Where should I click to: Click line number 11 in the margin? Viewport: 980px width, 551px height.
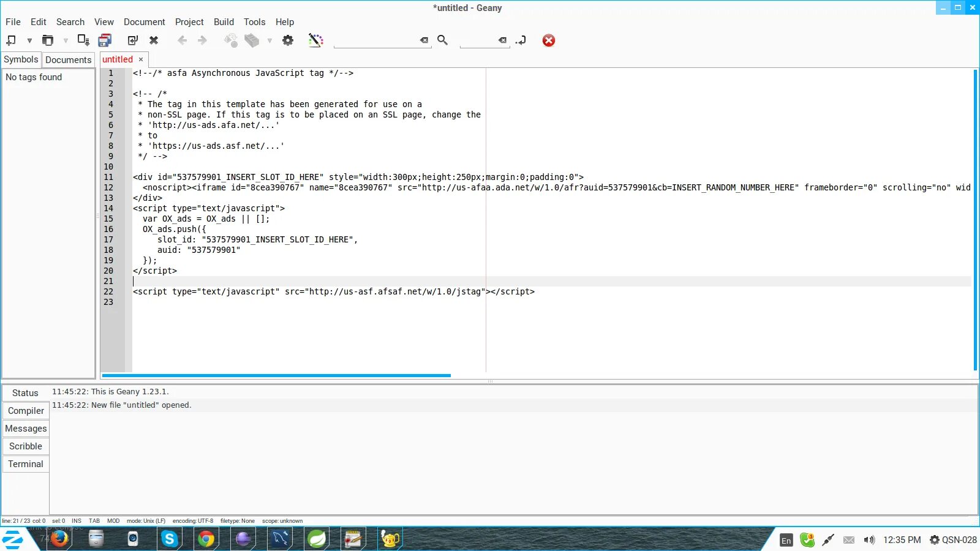tap(108, 177)
